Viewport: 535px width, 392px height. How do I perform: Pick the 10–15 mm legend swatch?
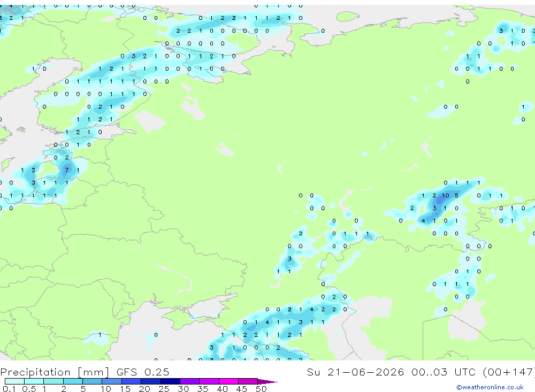pos(112,381)
